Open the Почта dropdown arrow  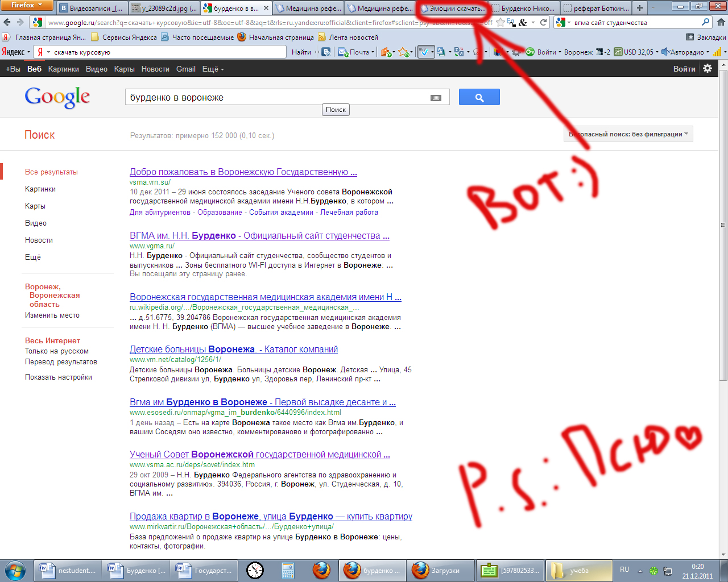click(x=373, y=52)
